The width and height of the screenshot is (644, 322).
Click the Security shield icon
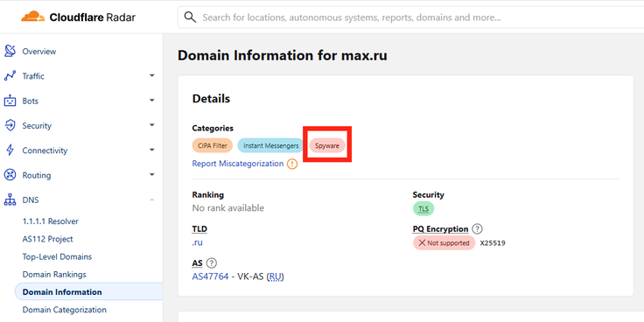(x=10, y=125)
